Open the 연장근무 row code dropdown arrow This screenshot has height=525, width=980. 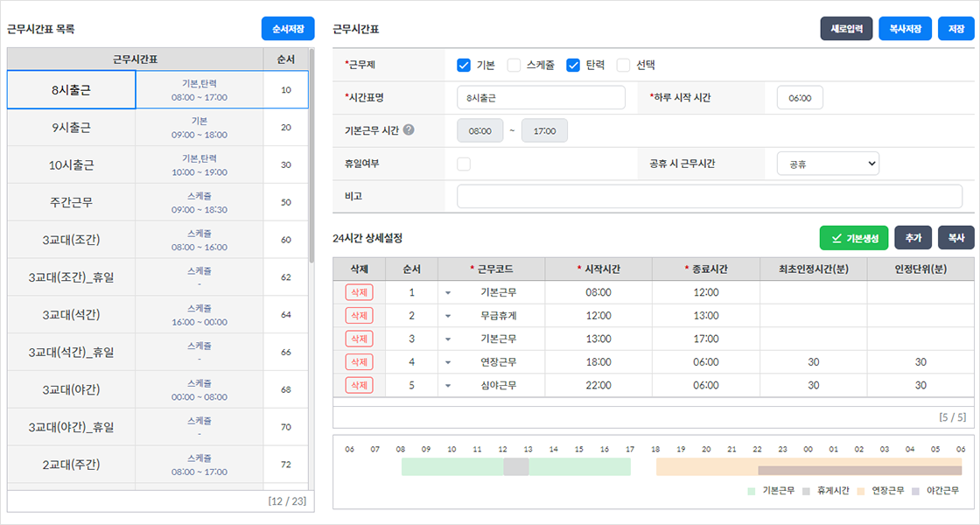point(448,362)
